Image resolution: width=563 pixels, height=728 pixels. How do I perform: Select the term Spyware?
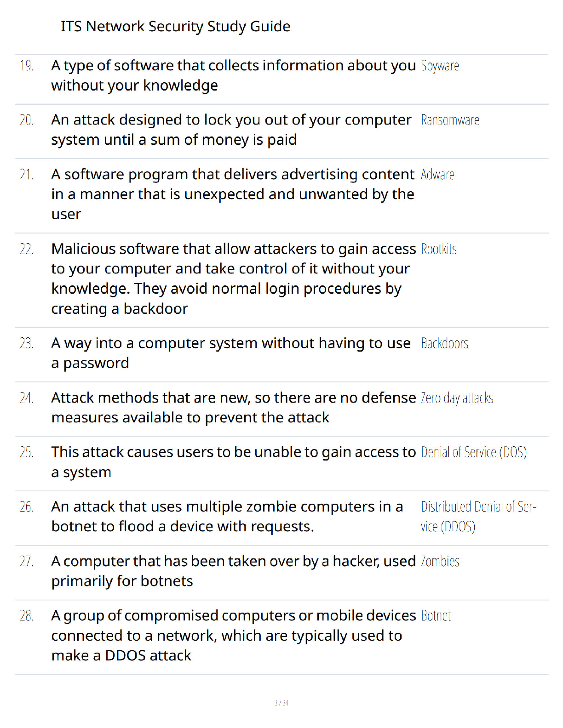tap(440, 66)
